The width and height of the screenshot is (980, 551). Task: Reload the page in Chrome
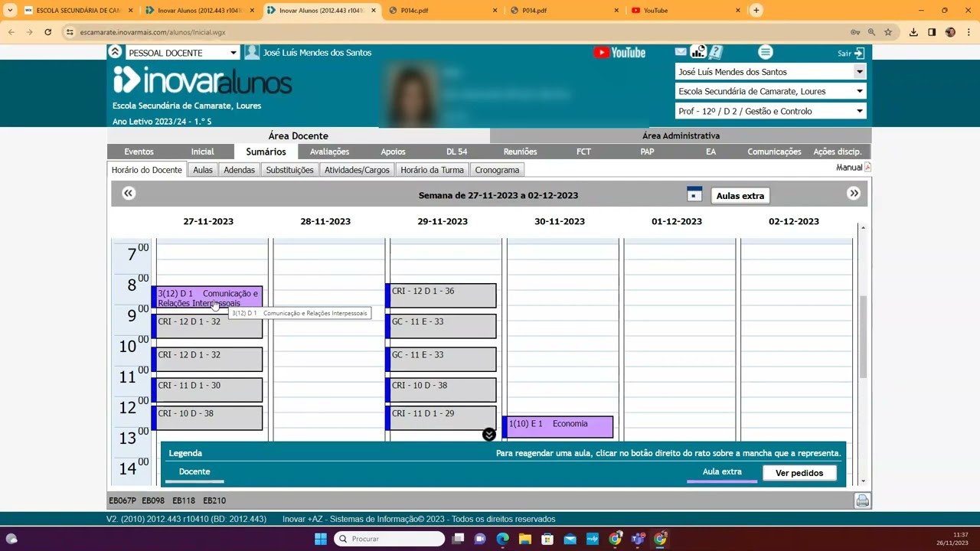pyautogui.click(x=47, y=32)
